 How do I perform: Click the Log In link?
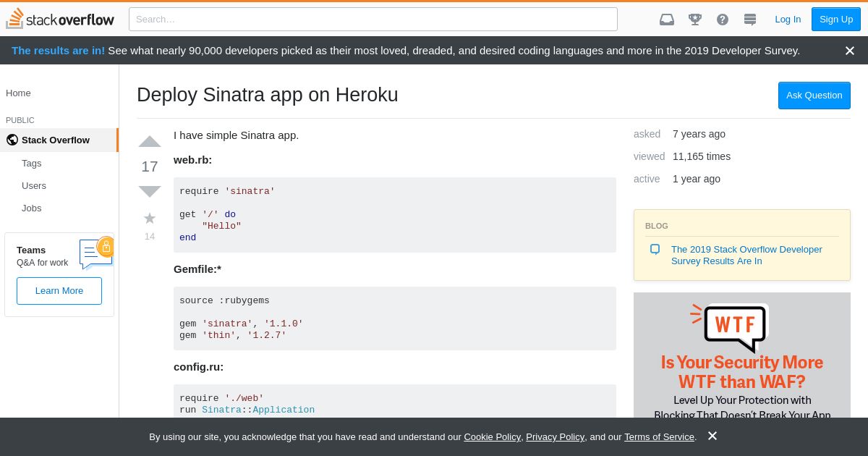(x=788, y=20)
